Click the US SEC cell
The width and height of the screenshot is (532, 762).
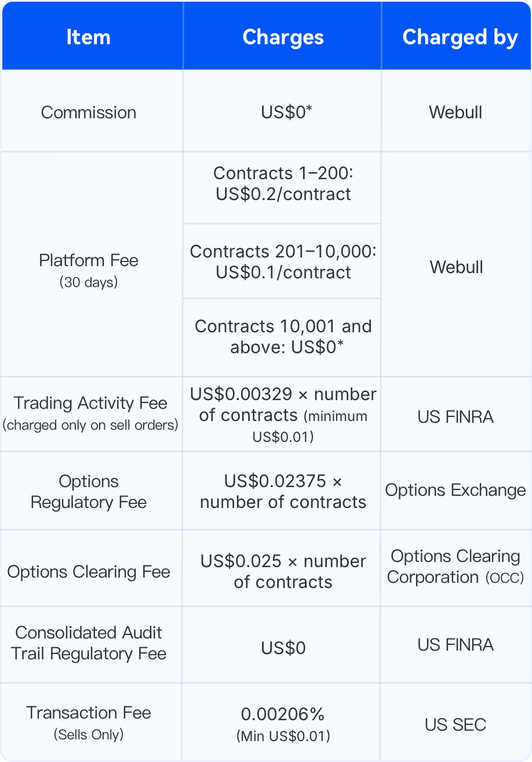point(456,724)
